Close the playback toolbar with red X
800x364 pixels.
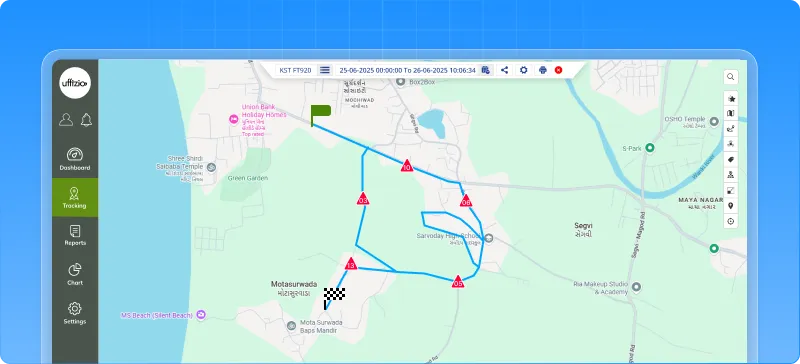coord(558,70)
